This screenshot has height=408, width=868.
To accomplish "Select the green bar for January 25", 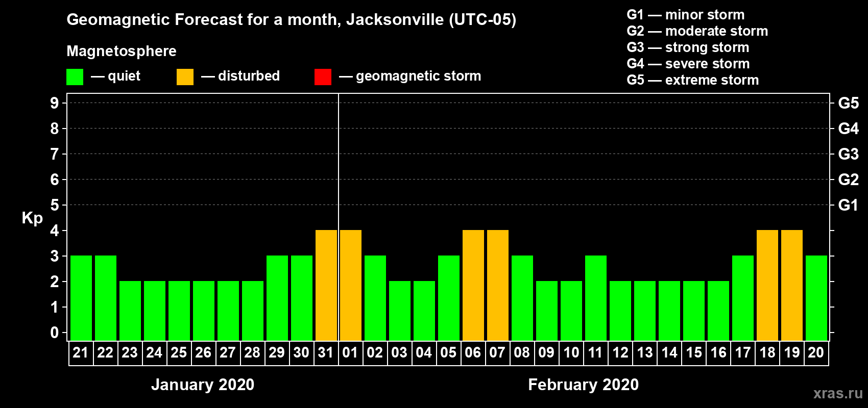I will [x=179, y=311].
